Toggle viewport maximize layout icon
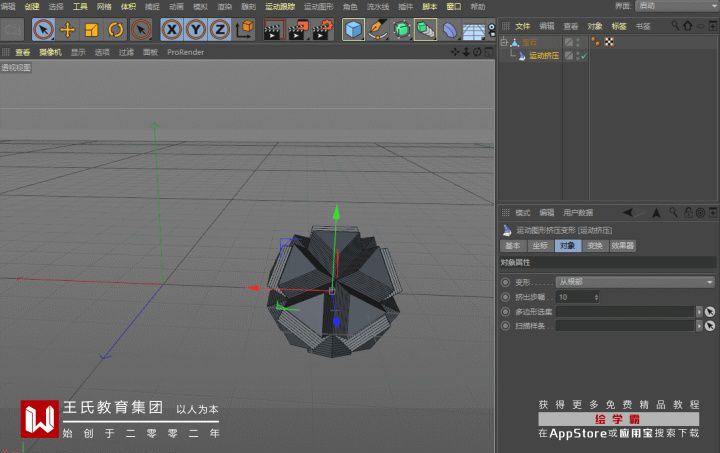Screen dimensions: 720x453 (489, 52)
